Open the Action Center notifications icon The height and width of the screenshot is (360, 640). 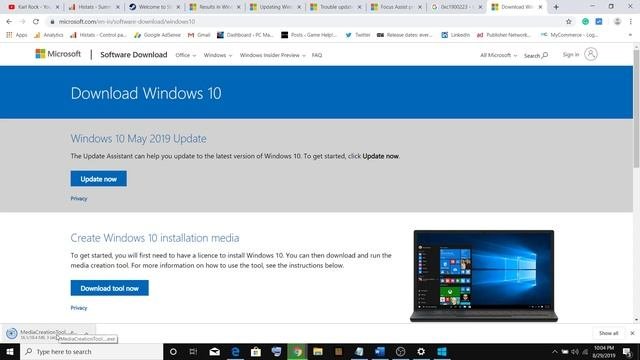[627, 351]
